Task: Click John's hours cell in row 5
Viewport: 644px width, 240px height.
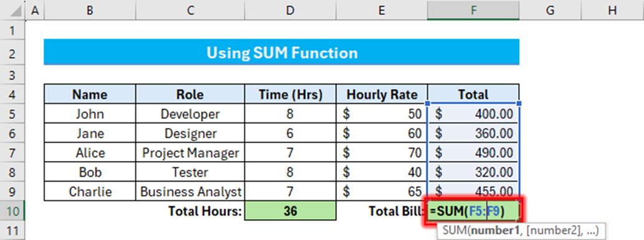Action: point(290,114)
